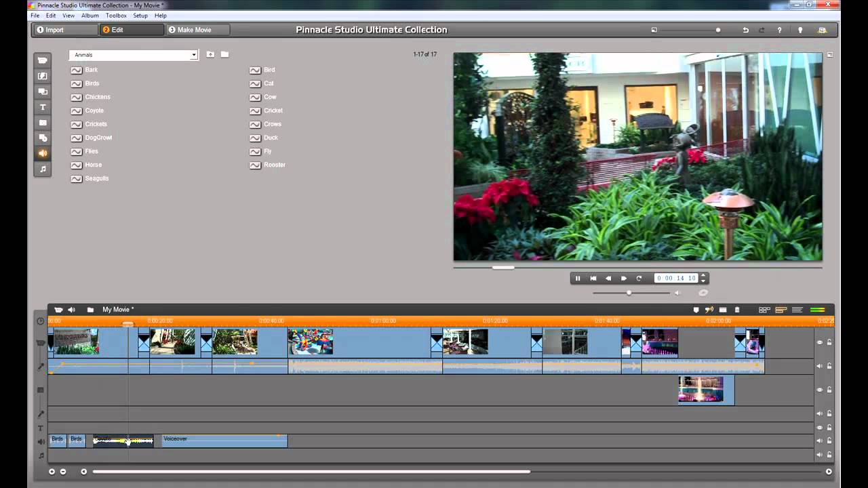Adjust the preview volume slider
The image size is (868, 488).
[629, 293]
